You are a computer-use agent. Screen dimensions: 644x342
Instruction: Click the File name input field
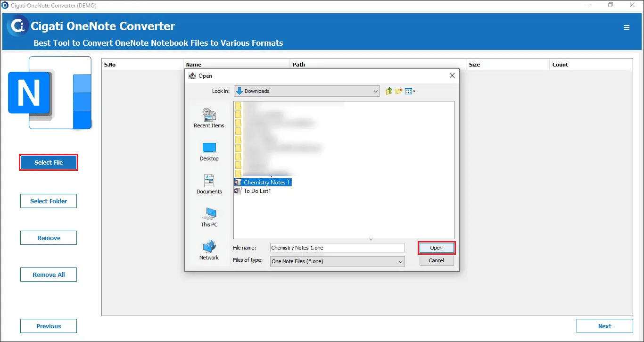pos(337,248)
